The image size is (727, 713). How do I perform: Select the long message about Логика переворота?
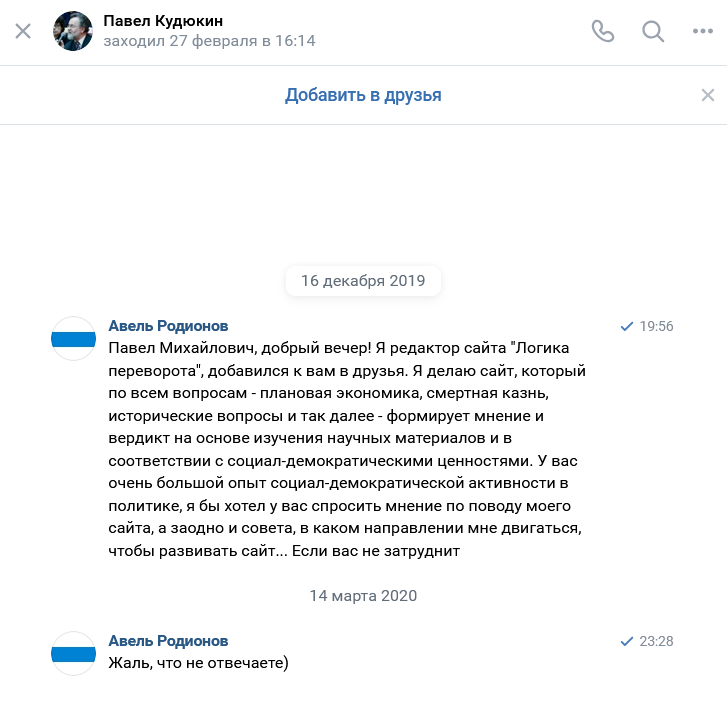(x=347, y=449)
